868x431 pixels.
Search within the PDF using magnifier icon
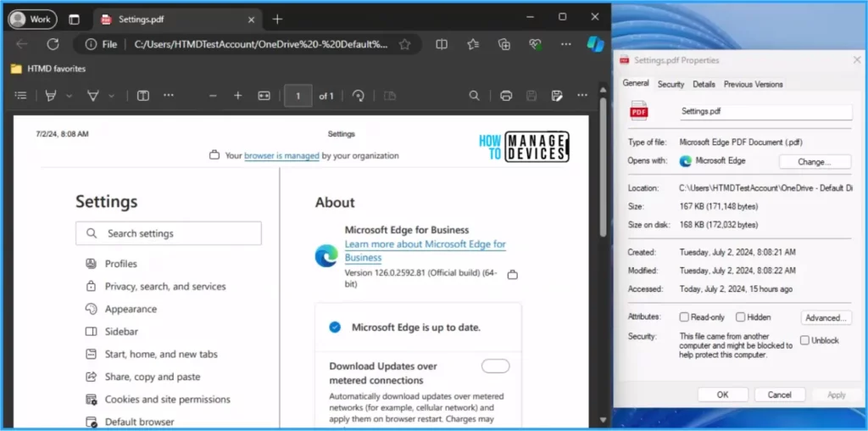point(474,96)
